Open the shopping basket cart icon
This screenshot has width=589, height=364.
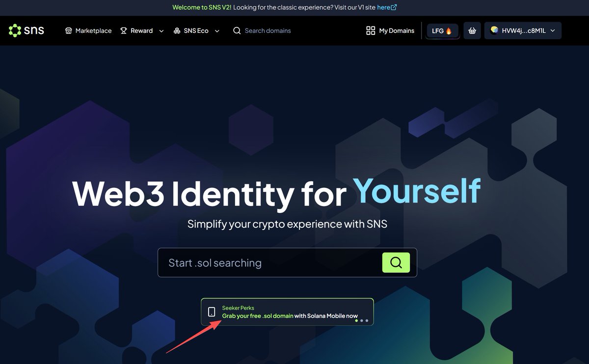[472, 30]
